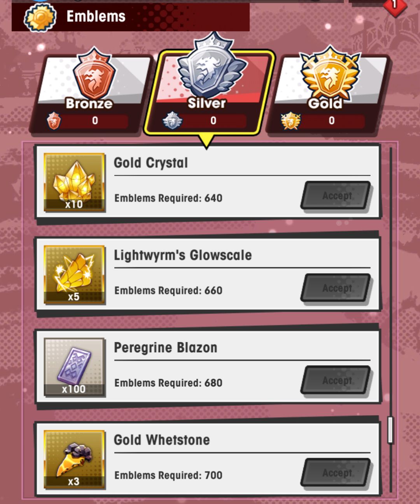Click the Emblems title banner
Viewport: 420px width, 504px height.
[131, 17]
